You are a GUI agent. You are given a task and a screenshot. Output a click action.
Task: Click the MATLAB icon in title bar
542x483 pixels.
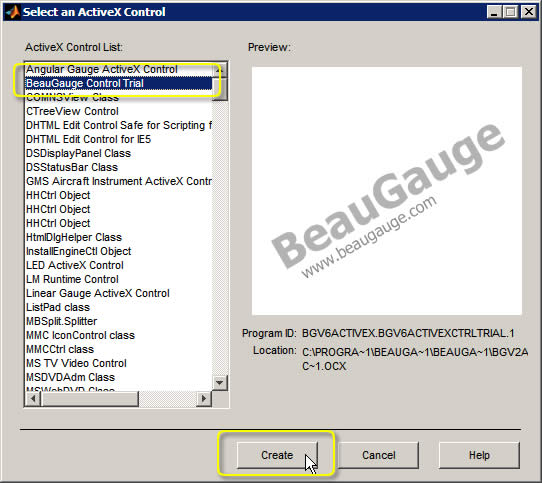tap(12, 12)
